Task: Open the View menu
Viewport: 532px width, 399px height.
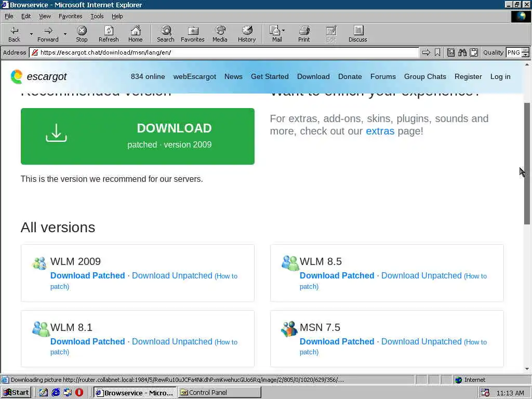Action: click(45, 16)
